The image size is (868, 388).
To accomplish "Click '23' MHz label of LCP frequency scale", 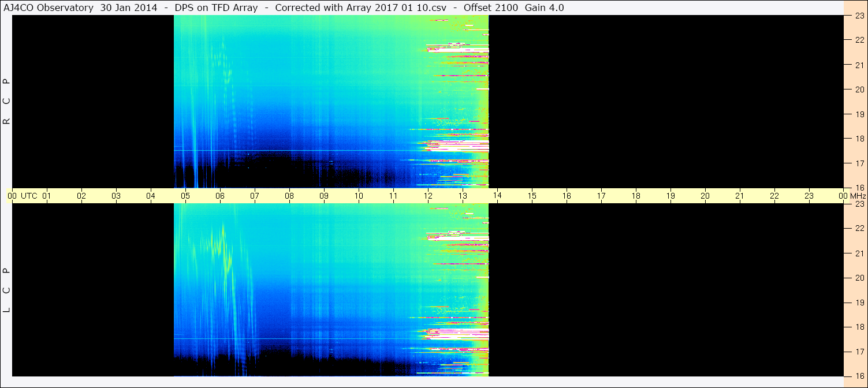I will [x=859, y=204].
